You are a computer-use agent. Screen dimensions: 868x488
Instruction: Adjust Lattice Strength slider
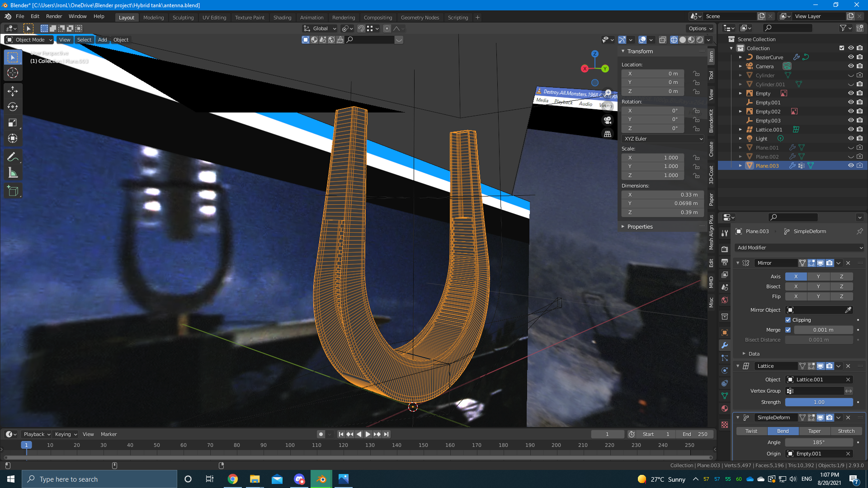tap(819, 402)
